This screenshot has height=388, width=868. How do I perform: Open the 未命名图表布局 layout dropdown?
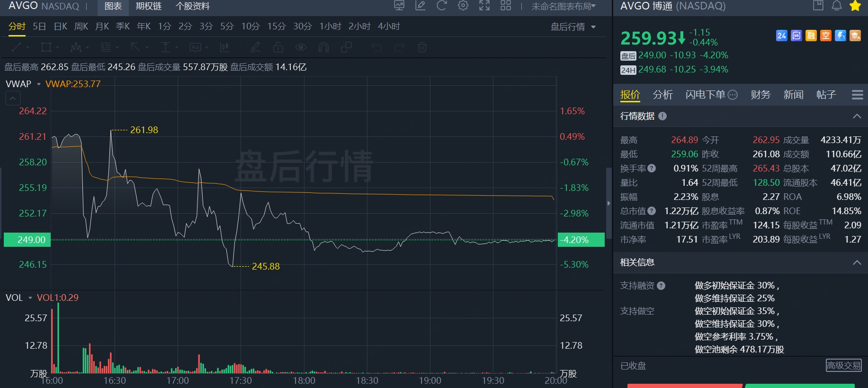pyautogui.click(x=564, y=6)
